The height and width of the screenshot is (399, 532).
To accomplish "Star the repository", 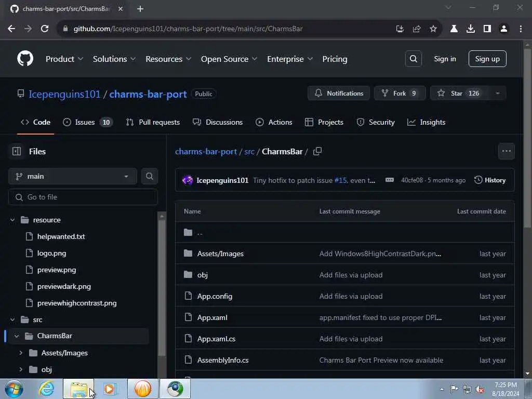I will click(x=460, y=94).
